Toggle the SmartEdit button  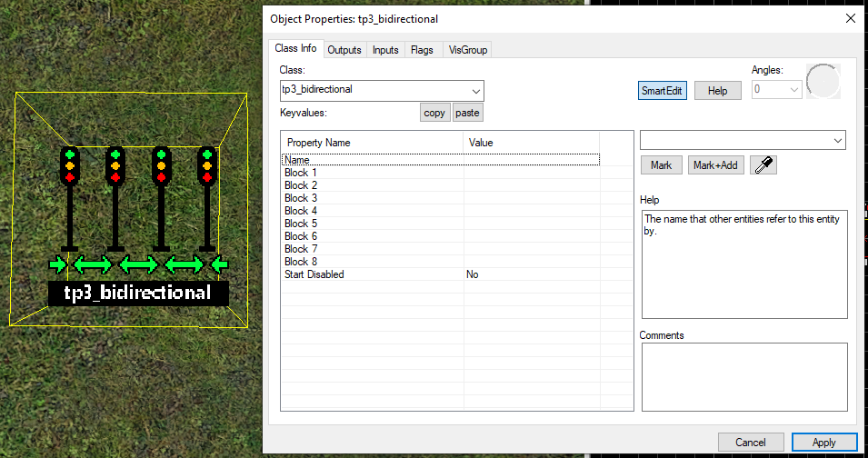coord(662,91)
